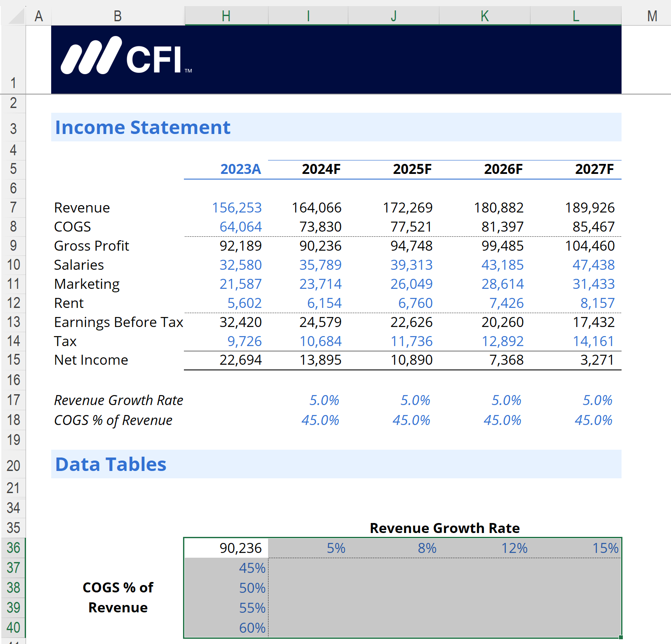The image size is (671, 644).
Task: Select the Income Statement title cell
Action: coord(143,127)
